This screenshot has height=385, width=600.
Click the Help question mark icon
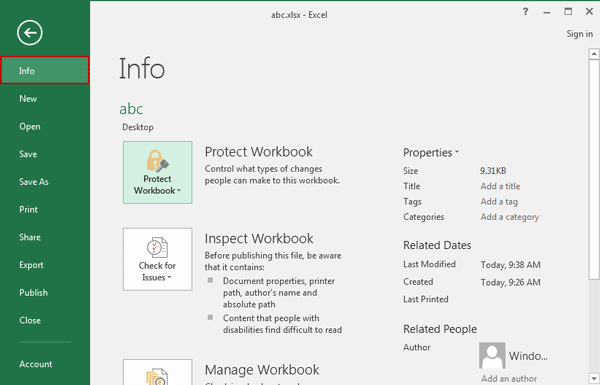[x=525, y=12]
